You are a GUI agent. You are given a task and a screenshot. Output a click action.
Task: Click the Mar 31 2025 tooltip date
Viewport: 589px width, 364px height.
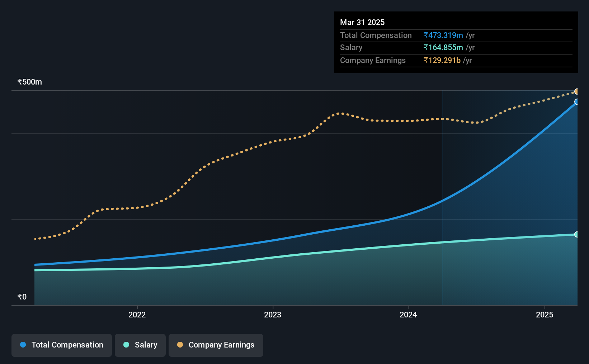click(x=362, y=22)
